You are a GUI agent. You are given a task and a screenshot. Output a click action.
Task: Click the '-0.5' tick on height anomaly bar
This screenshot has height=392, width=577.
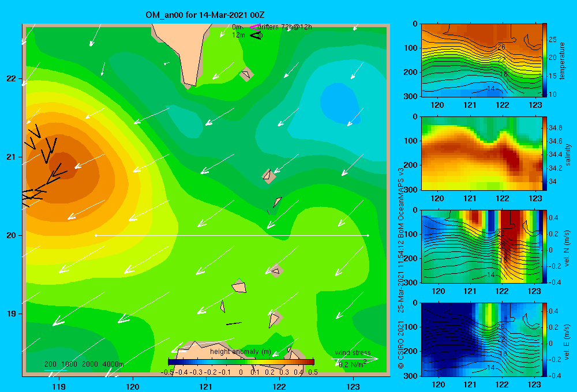(x=167, y=372)
